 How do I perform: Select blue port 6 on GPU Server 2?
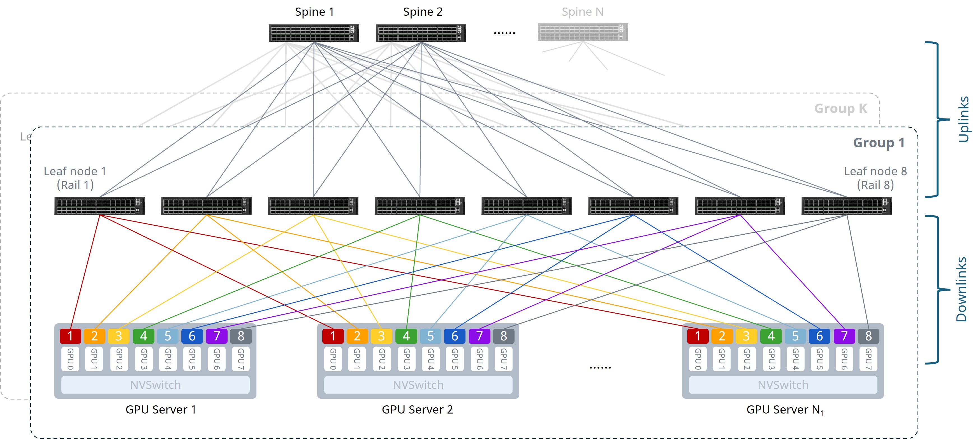point(455,336)
